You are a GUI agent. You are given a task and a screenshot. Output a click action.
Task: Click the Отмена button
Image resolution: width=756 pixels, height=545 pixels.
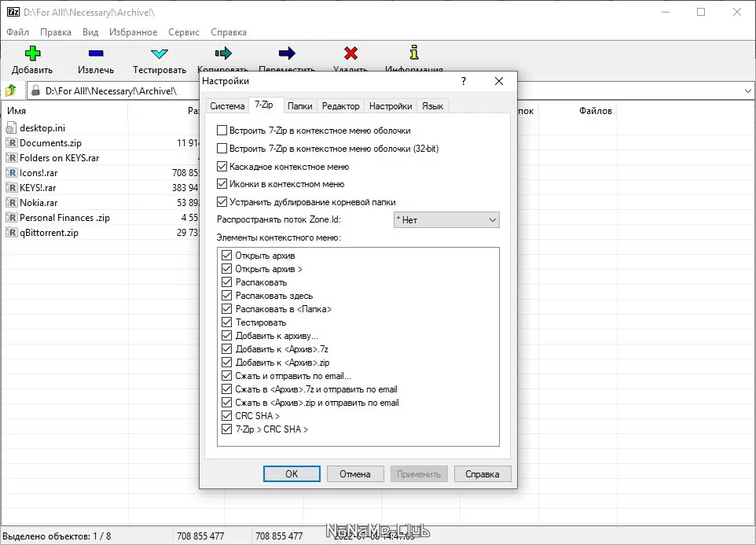355,474
